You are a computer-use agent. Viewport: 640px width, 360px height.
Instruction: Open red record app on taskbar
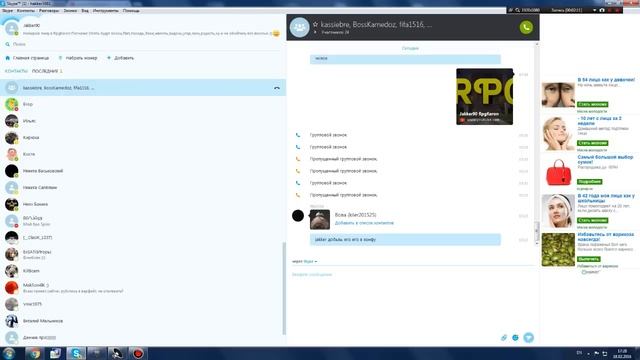click(x=138, y=353)
